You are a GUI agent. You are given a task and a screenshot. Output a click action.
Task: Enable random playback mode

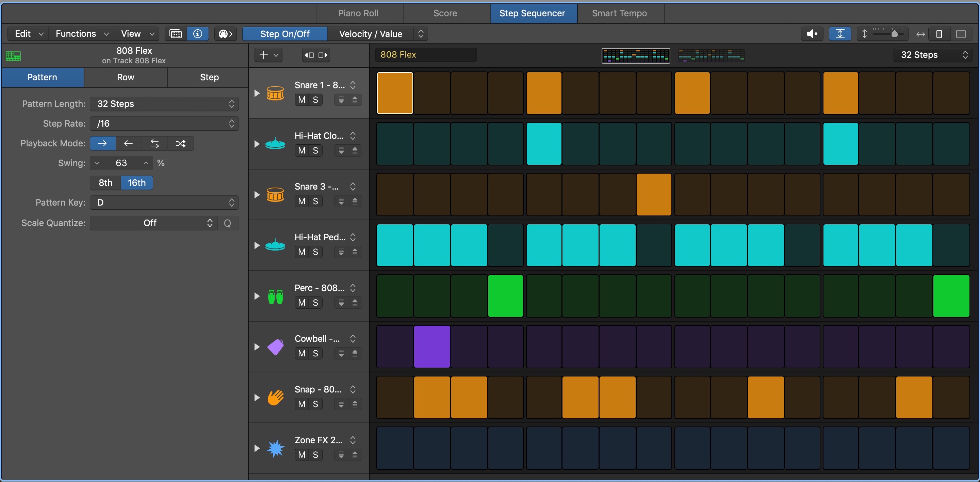coord(180,143)
